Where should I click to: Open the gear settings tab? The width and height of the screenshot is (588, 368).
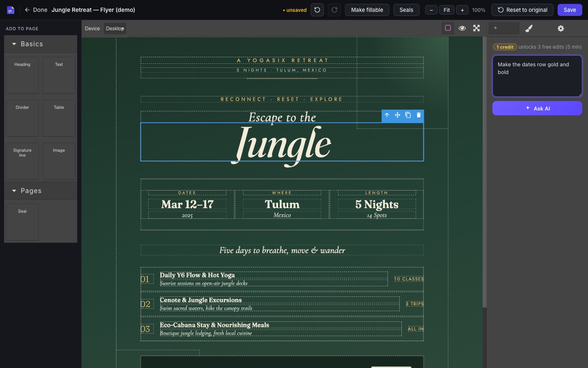tap(561, 28)
